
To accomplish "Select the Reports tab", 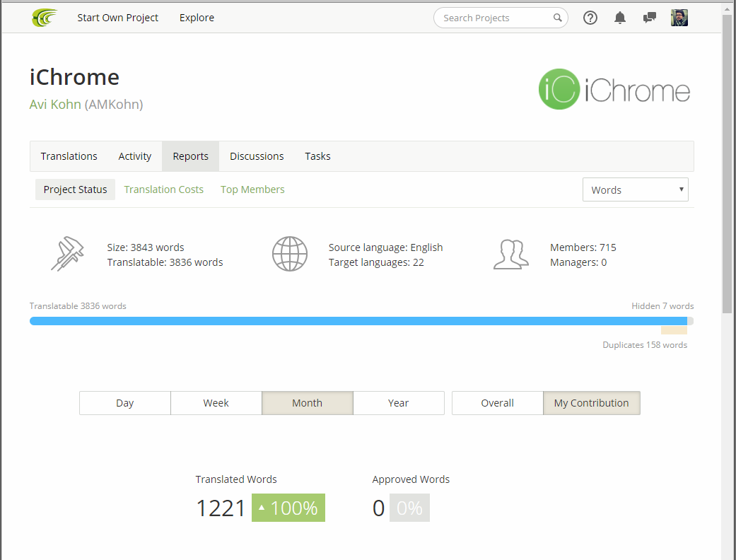I will coord(190,156).
